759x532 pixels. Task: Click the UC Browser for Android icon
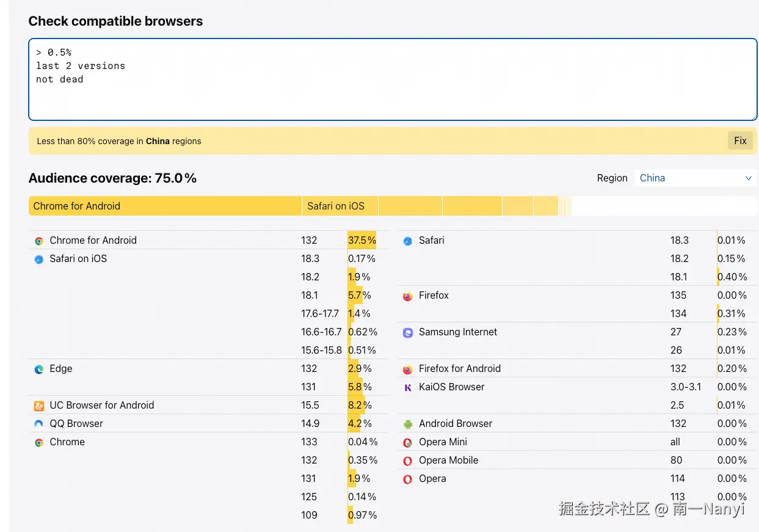tap(39, 406)
